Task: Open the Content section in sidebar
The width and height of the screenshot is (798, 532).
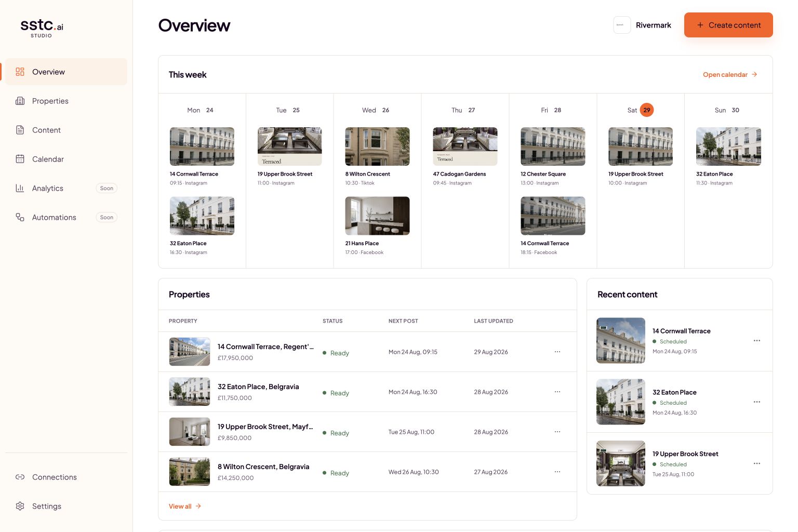Action: pyautogui.click(x=66, y=130)
